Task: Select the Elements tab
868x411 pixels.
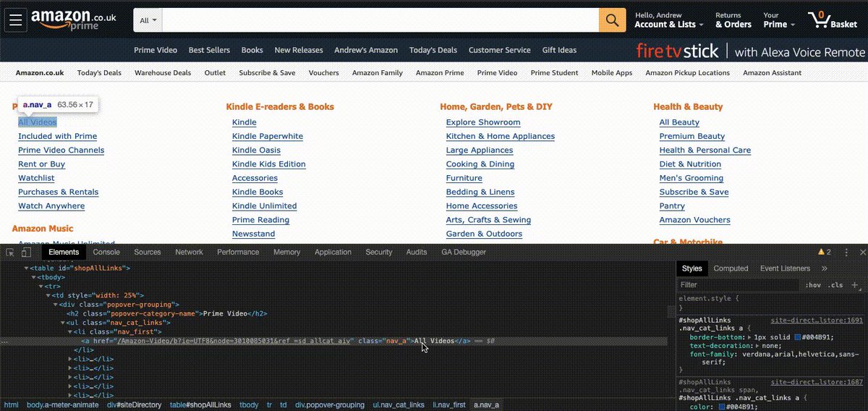Action: coord(64,252)
